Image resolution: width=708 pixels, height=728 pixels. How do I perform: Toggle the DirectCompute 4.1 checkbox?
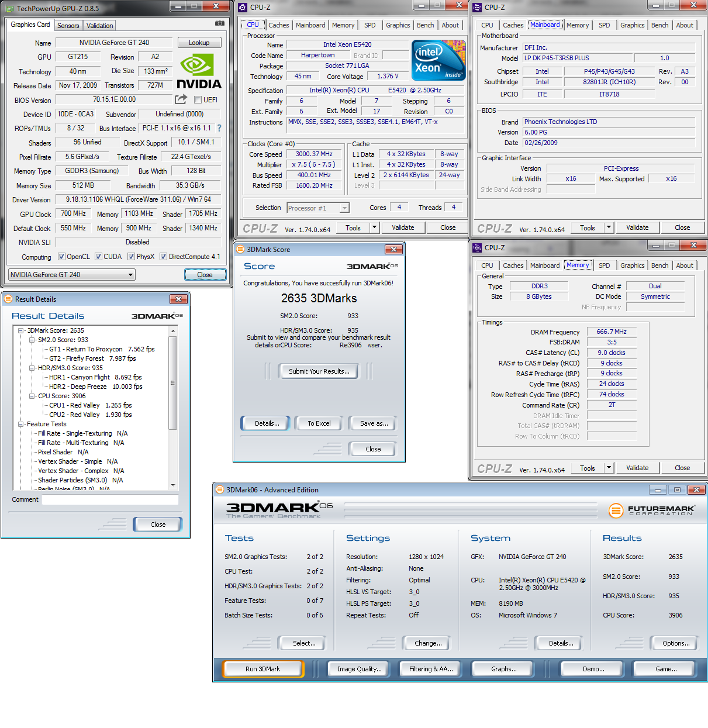163,257
